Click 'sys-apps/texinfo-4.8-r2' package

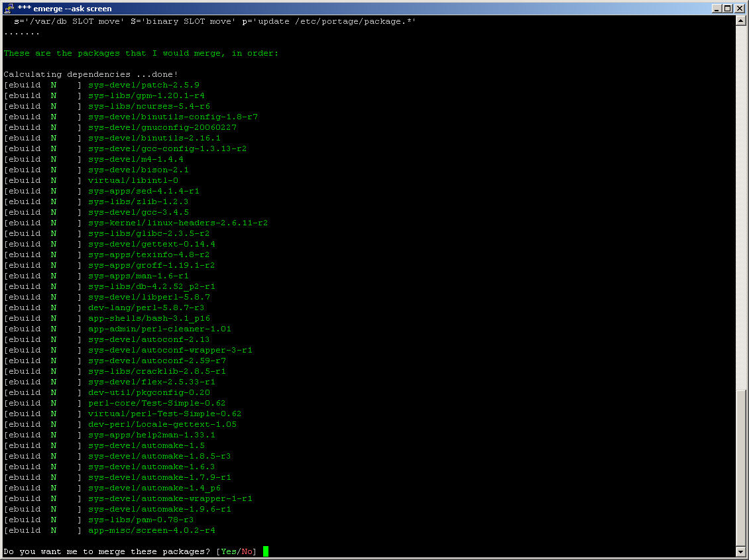pos(149,254)
